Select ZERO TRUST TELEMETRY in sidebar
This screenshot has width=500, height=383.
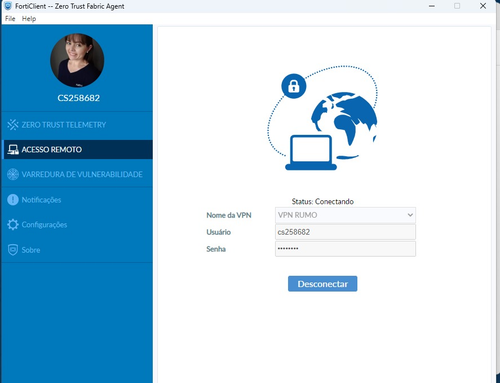(x=77, y=125)
